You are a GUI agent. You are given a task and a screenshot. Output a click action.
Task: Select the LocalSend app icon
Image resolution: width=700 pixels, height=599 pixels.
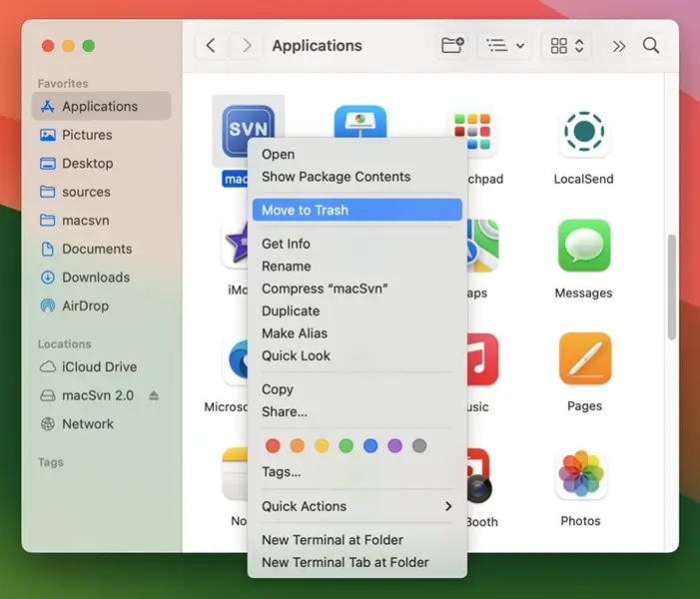(584, 131)
